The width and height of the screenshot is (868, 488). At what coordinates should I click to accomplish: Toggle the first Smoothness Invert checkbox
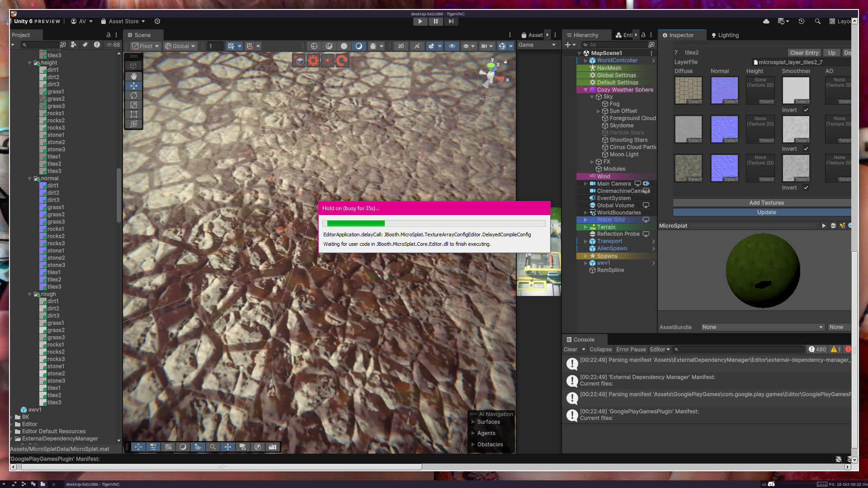[x=806, y=110]
